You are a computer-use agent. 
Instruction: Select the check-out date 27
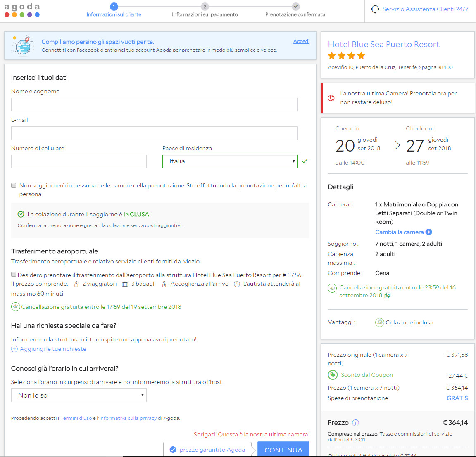click(x=415, y=146)
